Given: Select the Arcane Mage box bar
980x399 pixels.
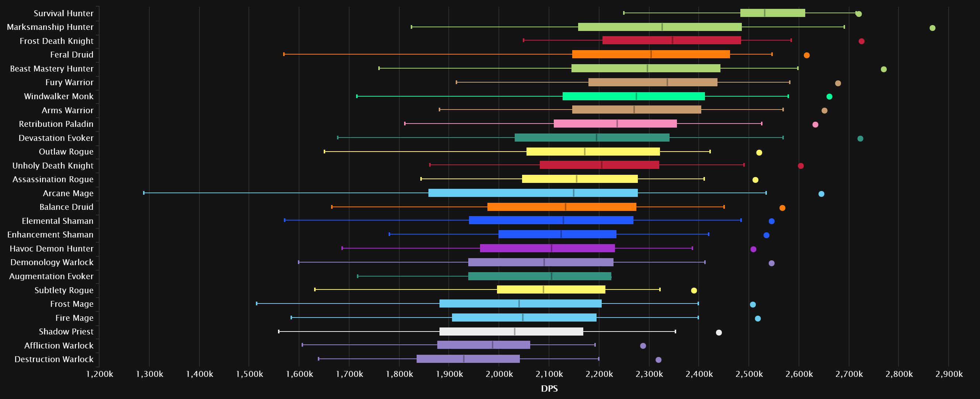Looking at the screenshot, I should pyautogui.click(x=533, y=193).
